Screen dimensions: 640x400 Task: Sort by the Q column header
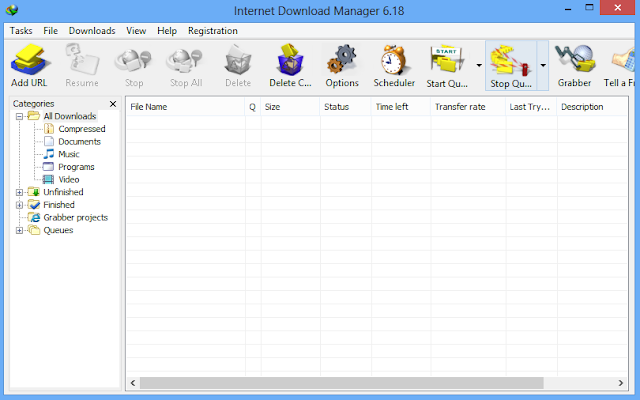pos(253,107)
